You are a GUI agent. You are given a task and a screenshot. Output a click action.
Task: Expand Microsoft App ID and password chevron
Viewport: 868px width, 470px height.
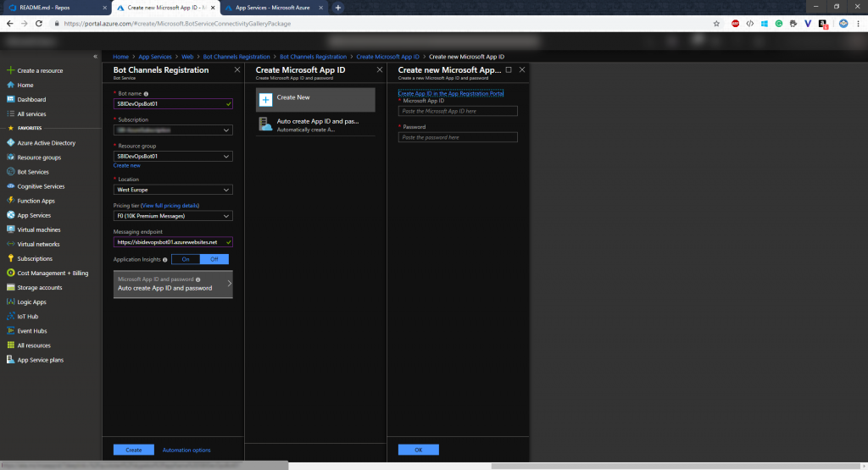pos(229,284)
